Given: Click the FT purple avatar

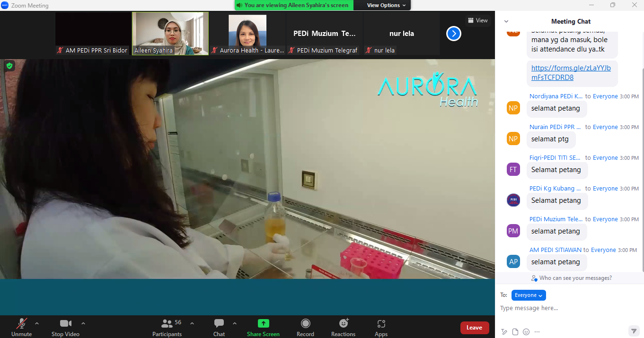Looking at the screenshot, I should coord(513,169).
